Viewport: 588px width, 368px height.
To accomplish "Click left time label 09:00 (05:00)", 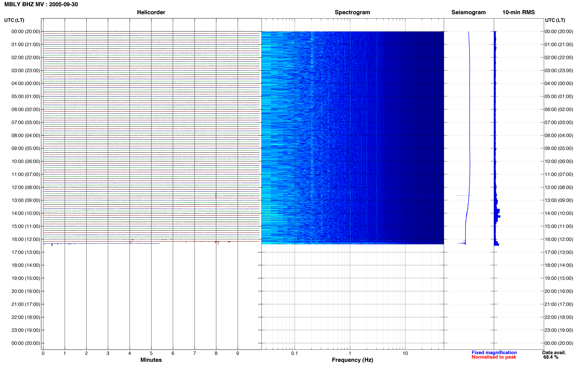I will pyautogui.click(x=26, y=148).
